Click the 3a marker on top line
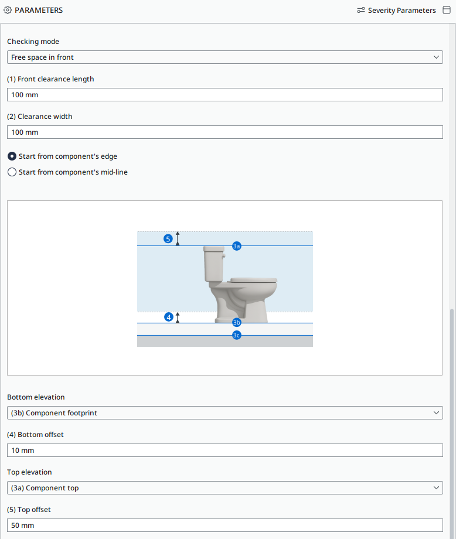 (x=237, y=246)
